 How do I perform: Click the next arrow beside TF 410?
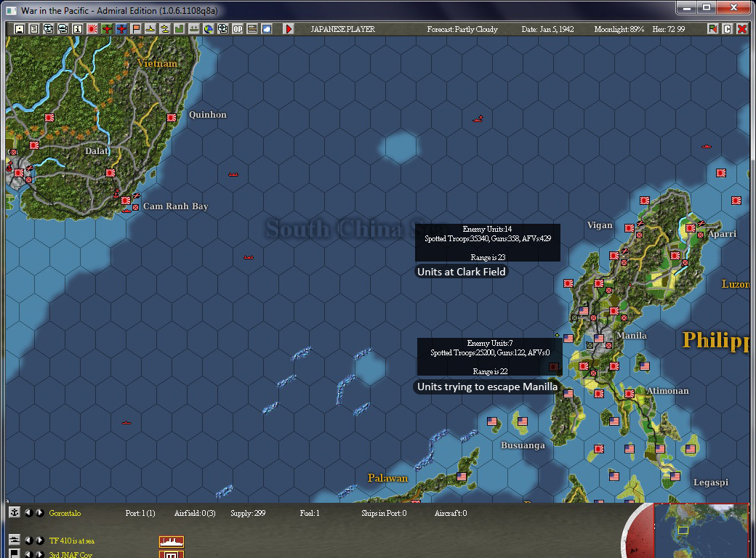click(39, 540)
